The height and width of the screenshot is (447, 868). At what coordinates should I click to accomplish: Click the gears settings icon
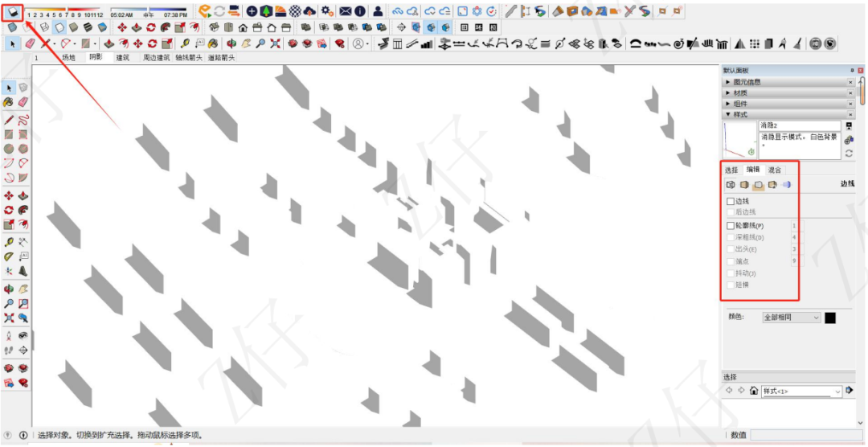click(x=327, y=10)
